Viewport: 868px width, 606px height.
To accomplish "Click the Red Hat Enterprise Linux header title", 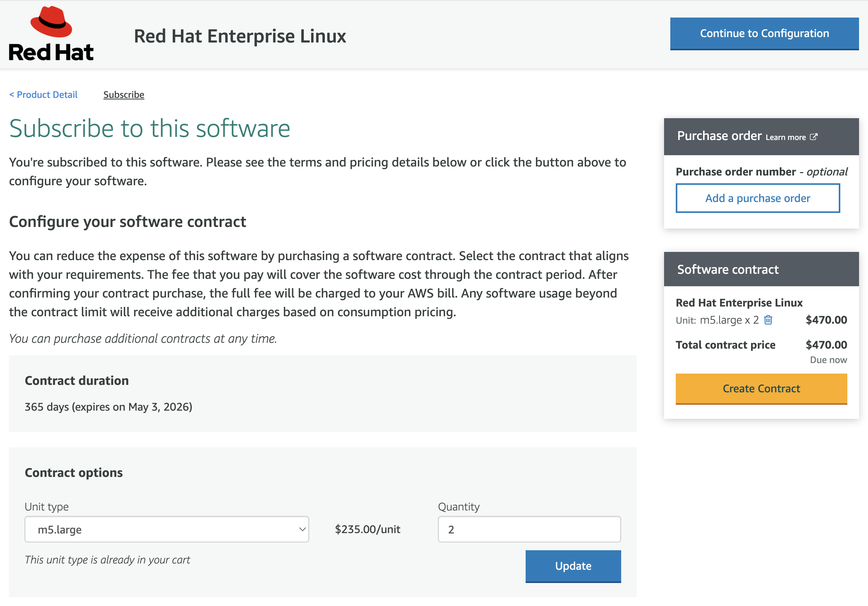I will coord(240,36).
